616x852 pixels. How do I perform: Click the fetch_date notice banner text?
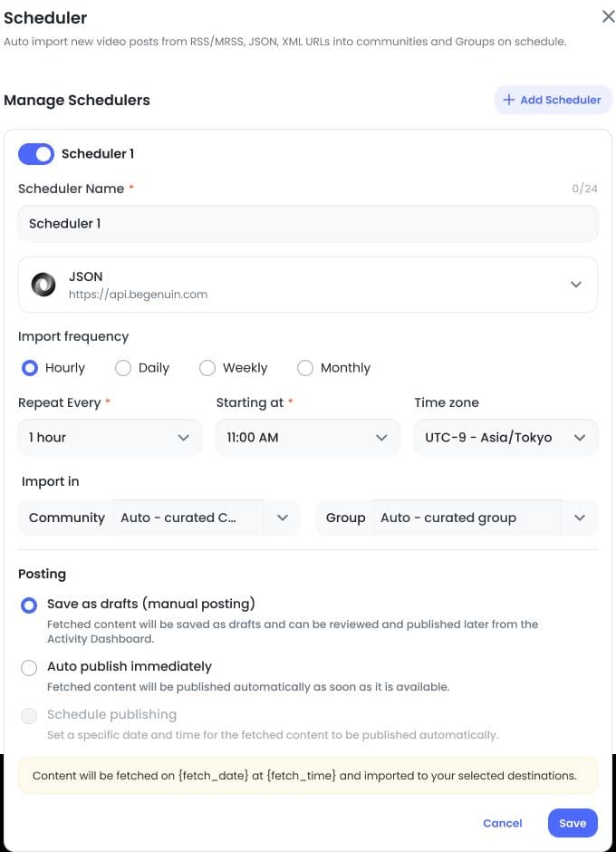coord(304,776)
